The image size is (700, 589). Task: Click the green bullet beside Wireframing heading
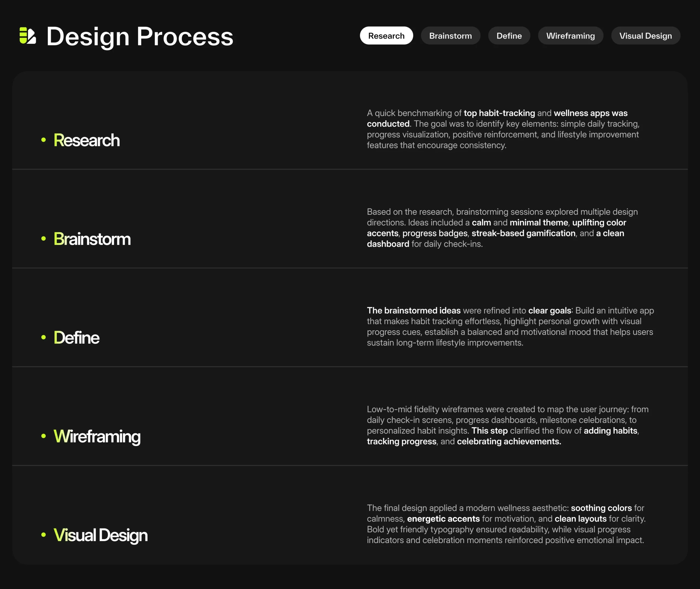tap(43, 436)
